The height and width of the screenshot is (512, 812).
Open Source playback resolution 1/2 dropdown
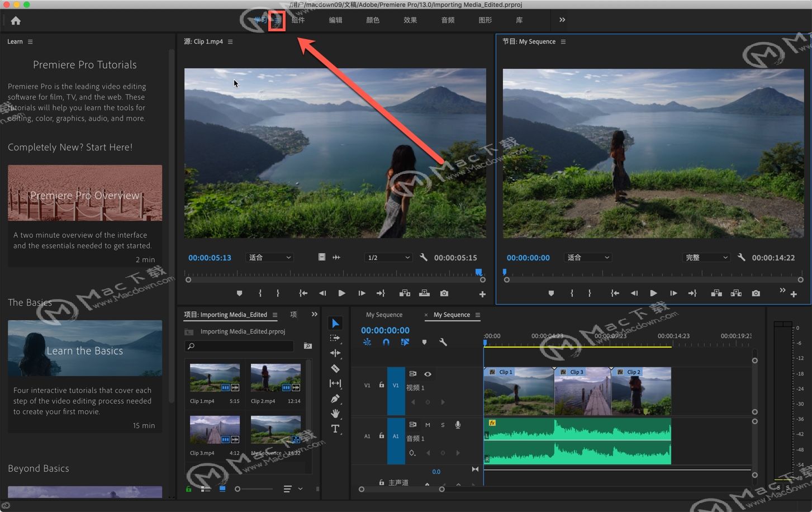point(388,258)
